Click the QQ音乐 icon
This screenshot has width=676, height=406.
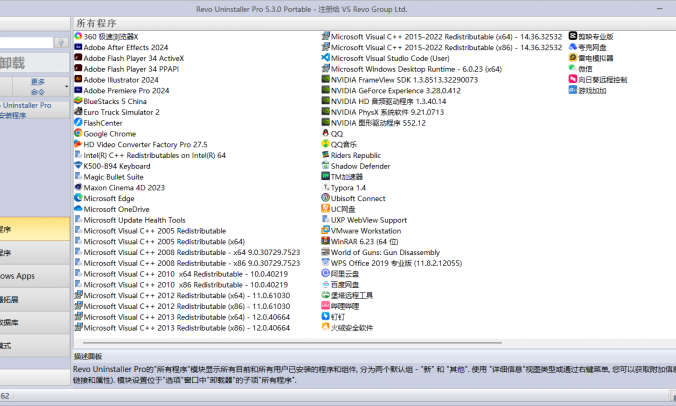coord(325,144)
